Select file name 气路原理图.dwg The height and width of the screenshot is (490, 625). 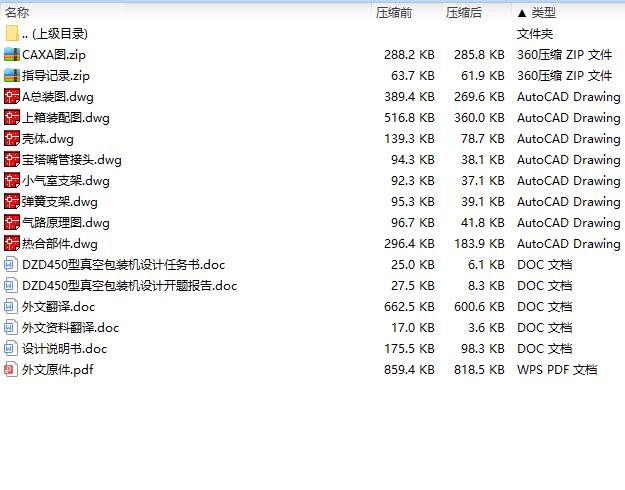point(66,223)
